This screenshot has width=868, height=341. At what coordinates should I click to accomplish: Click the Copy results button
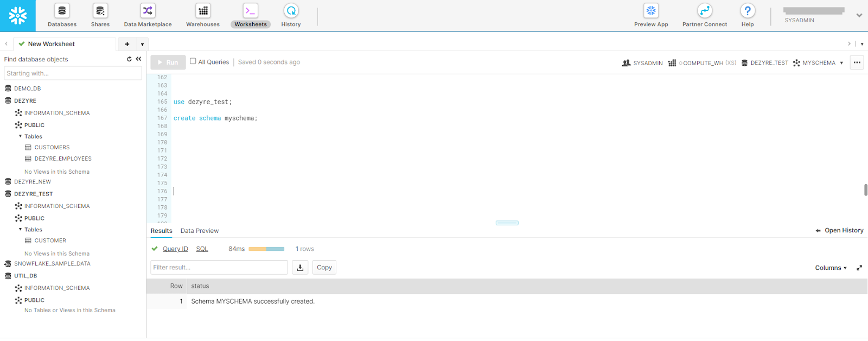coord(324,267)
